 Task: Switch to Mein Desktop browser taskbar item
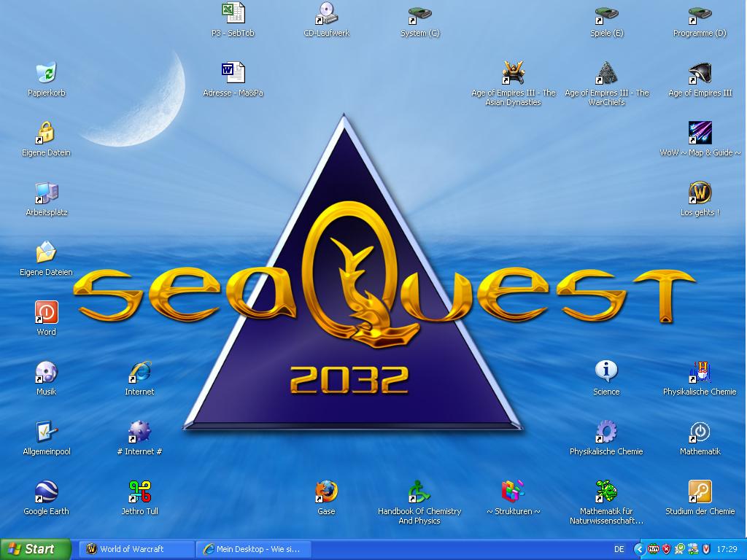pyautogui.click(x=252, y=549)
